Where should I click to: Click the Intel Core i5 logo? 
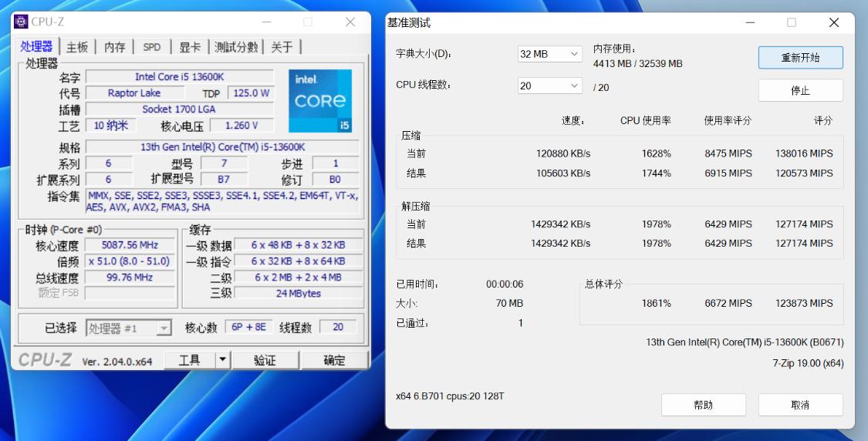pos(320,101)
